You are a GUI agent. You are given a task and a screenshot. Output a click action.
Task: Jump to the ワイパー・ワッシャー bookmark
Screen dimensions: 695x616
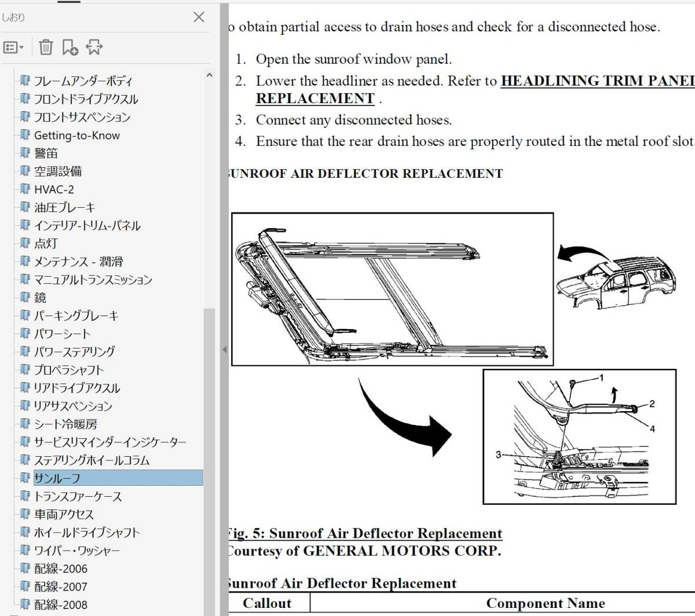[77, 551]
